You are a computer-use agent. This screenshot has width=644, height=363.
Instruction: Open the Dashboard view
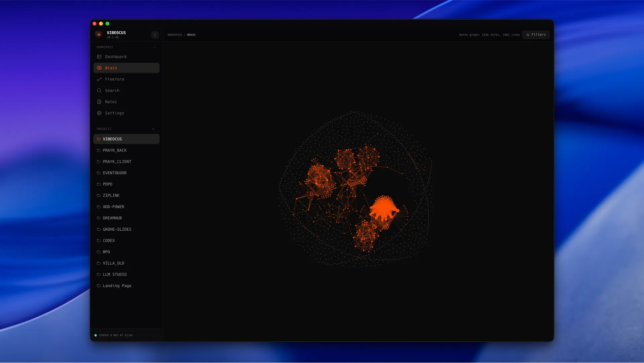pos(126,57)
